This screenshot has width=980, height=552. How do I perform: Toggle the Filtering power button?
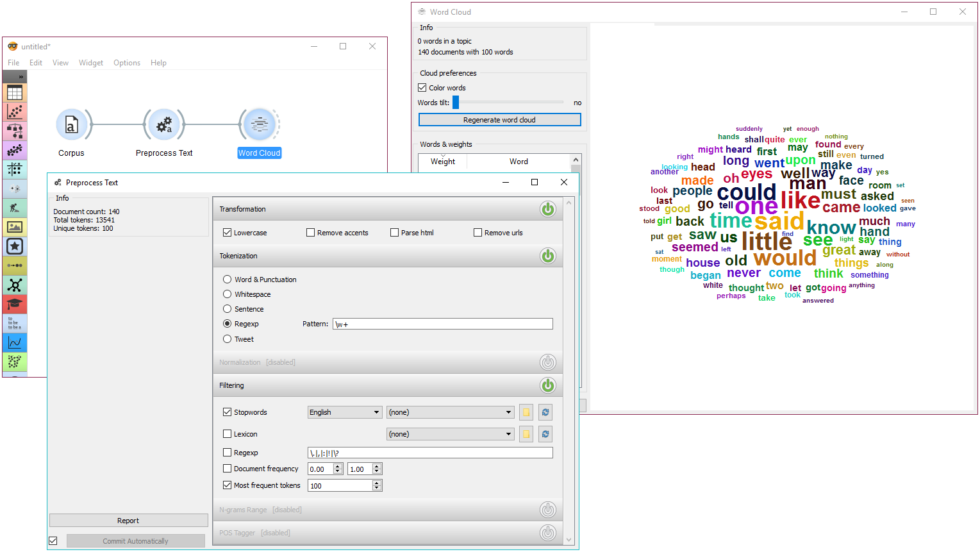click(x=547, y=385)
